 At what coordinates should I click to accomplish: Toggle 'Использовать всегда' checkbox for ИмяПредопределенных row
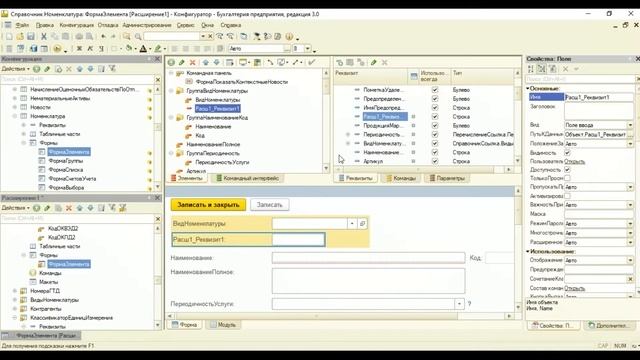pyautogui.click(x=435, y=108)
